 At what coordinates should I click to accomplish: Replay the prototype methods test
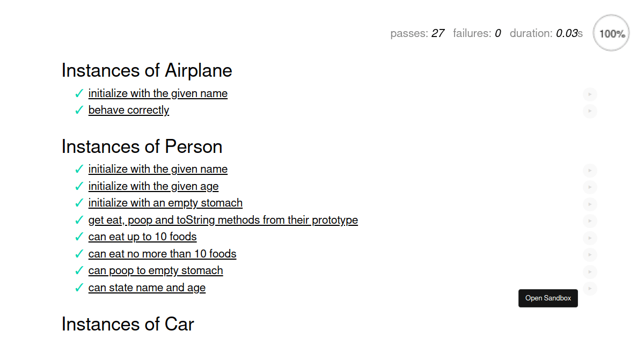click(590, 221)
